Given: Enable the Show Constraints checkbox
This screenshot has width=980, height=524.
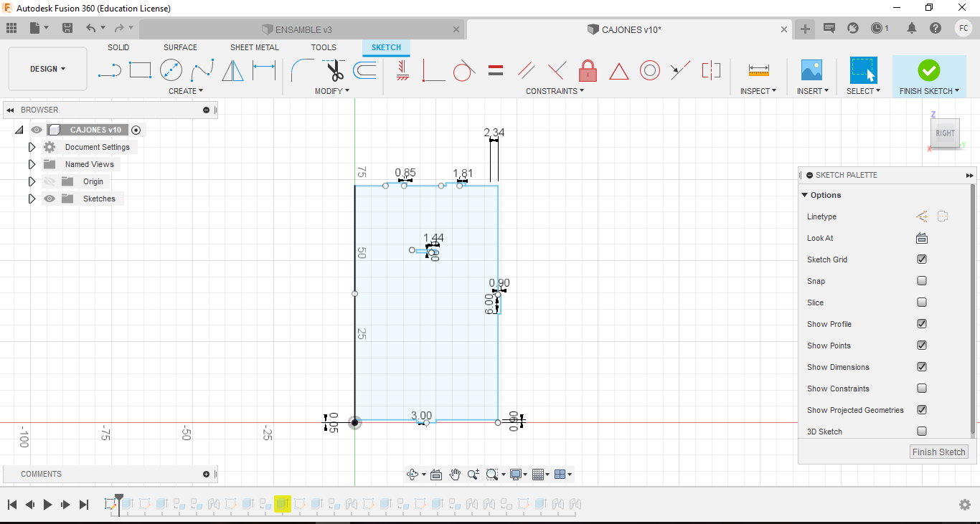Looking at the screenshot, I should pos(922,389).
